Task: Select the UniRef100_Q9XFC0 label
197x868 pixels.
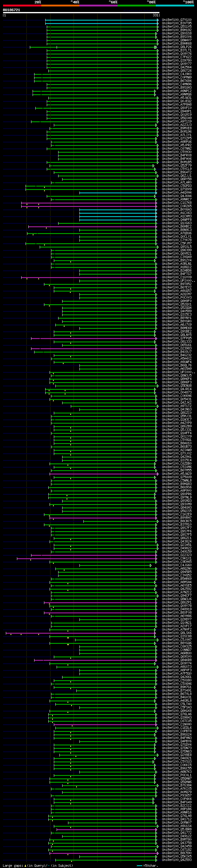Action: tap(176, 108)
